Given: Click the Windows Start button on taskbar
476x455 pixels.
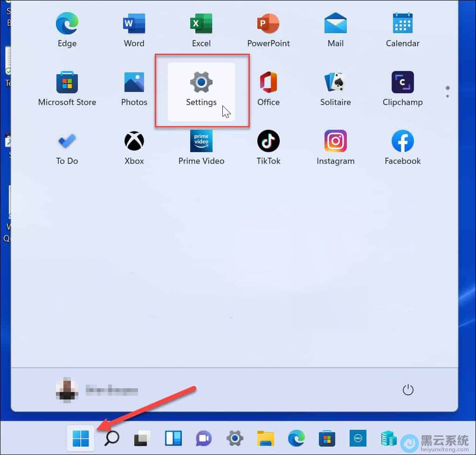Looking at the screenshot, I should pos(81,438).
